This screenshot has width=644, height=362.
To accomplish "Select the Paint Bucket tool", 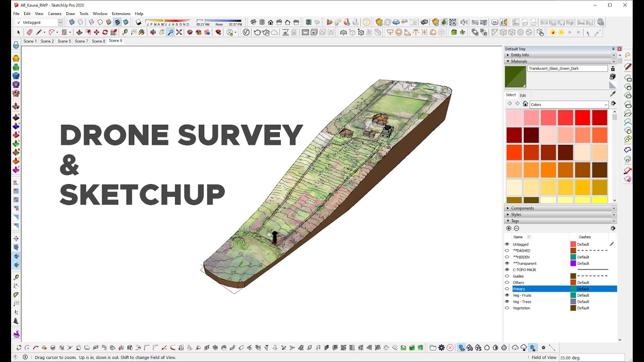I will (142, 32).
